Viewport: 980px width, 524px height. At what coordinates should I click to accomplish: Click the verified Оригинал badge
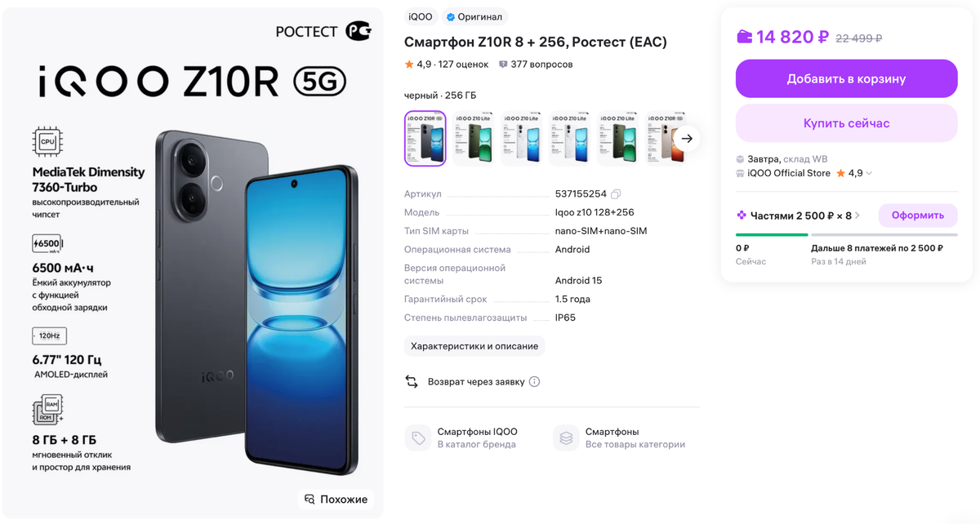click(475, 16)
